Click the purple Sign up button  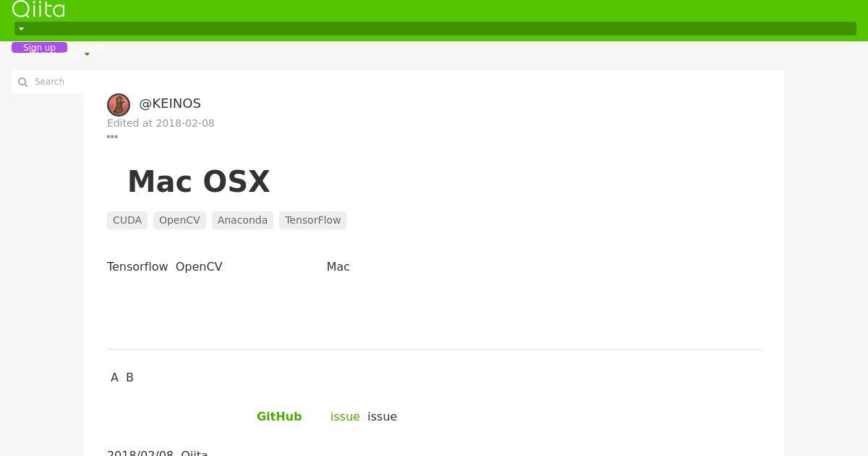coord(39,48)
